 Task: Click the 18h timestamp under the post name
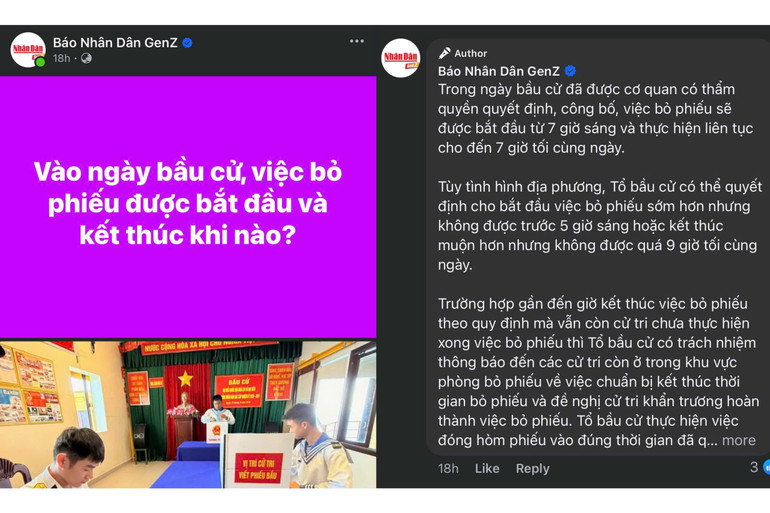point(61,58)
